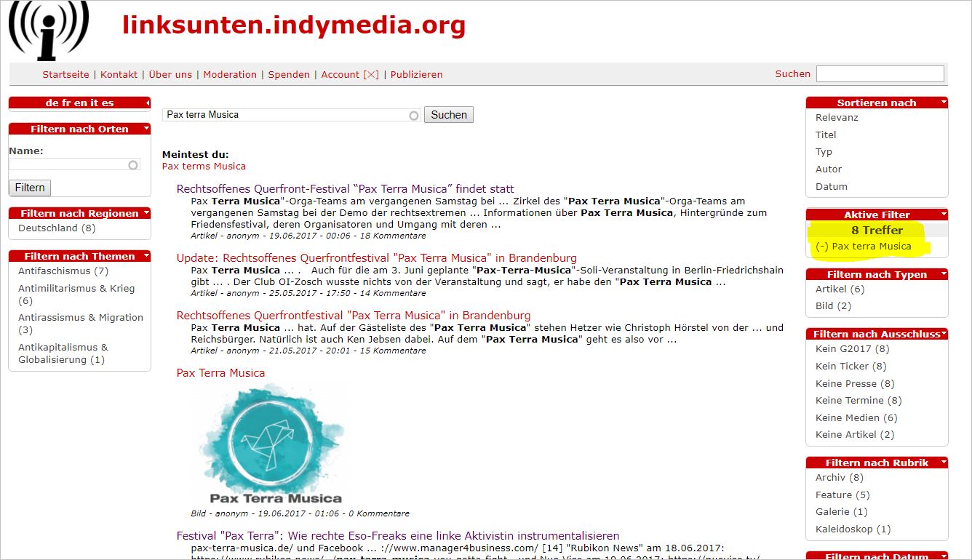Filter by type Artikel (6)
The image size is (972, 560).
840,289
